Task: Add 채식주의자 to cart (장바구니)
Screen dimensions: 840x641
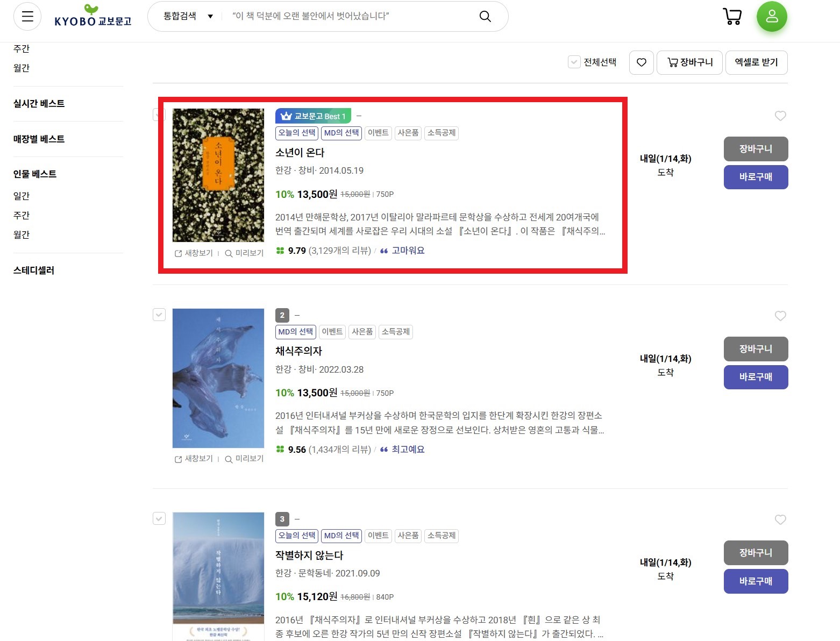Action: click(x=756, y=349)
